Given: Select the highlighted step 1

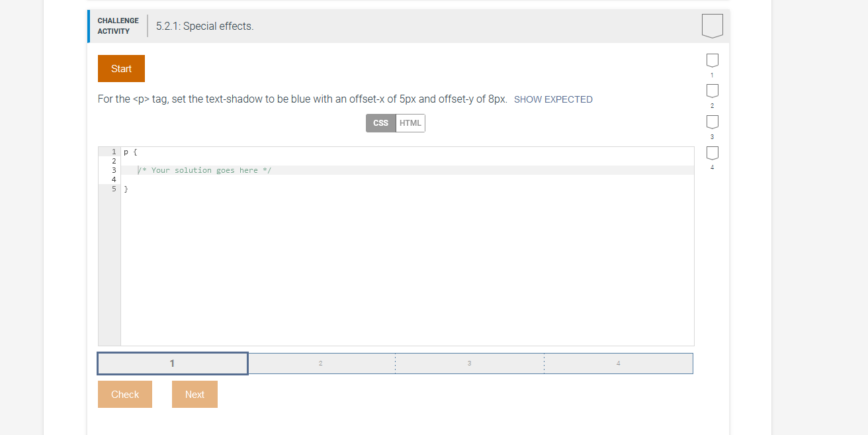Looking at the screenshot, I should 172,363.
